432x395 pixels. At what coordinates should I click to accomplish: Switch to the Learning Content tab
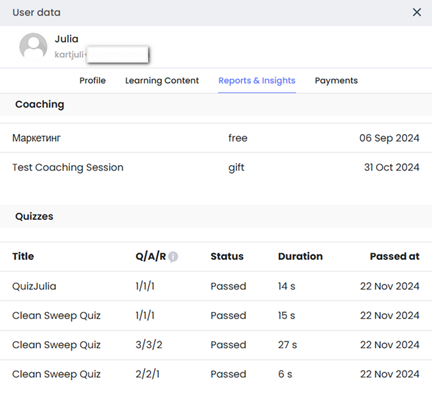(x=162, y=81)
